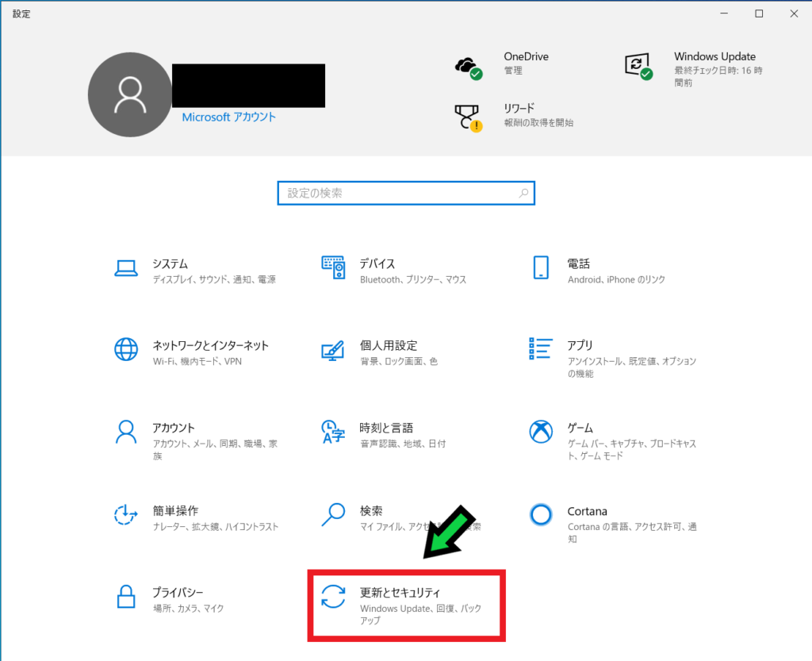
Task: Open the System (システム) laptop icon
Action: (x=126, y=269)
